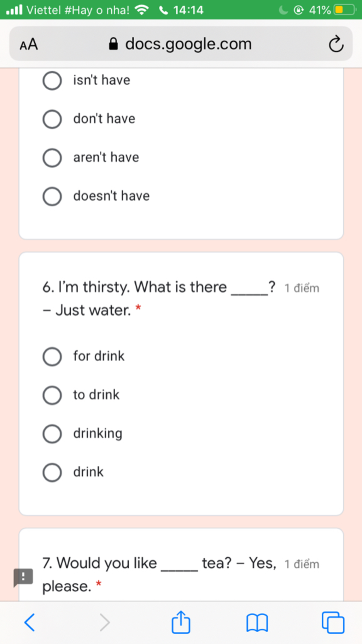The image size is (362, 644).
Task: Tap the page reload icon
Action: click(x=335, y=44)
